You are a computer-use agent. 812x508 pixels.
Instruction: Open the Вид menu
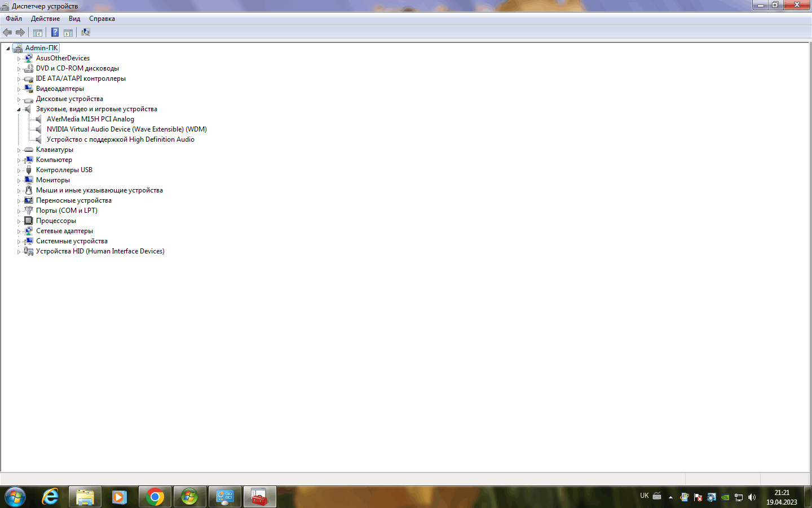point(74,19)
